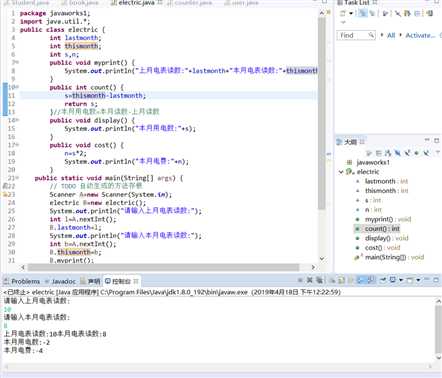Select the electric.java editor tab
Viewport: 442px width, 378px height.
click(x=136, y=3)
